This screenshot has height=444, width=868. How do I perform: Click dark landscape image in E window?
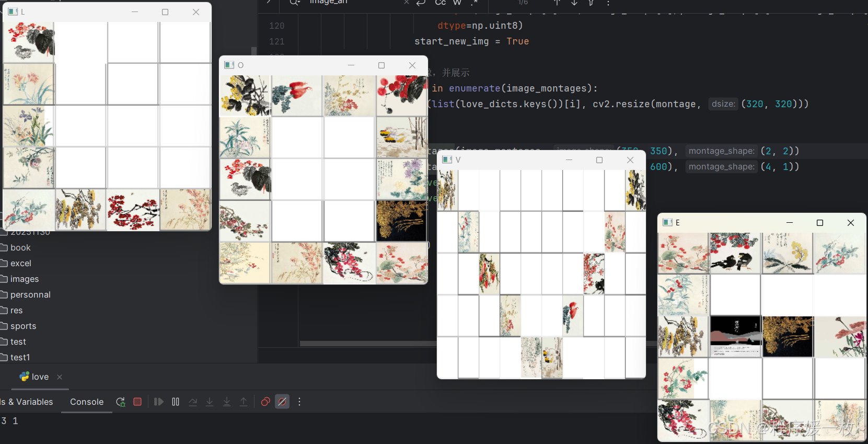point(735,336)
